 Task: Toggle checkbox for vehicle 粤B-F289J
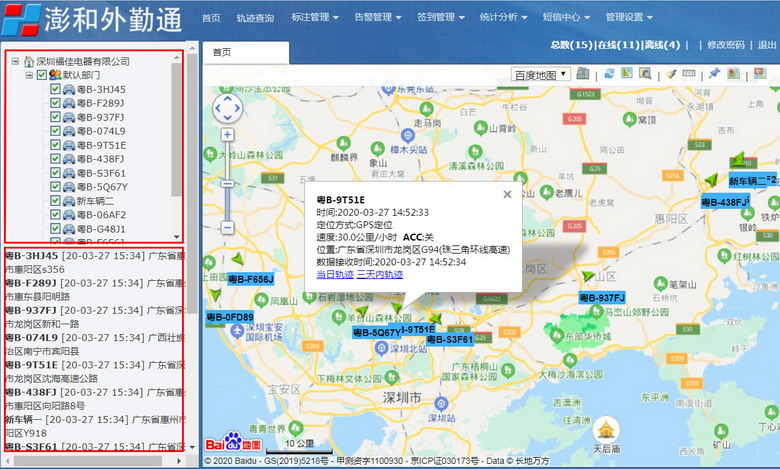tap(55, 103)
